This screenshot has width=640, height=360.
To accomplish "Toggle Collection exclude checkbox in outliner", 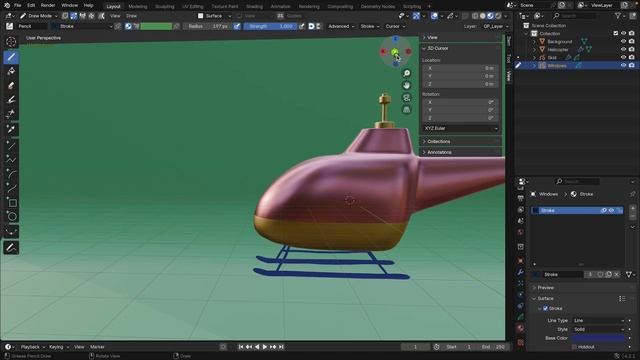I will [x=616, y=33].
